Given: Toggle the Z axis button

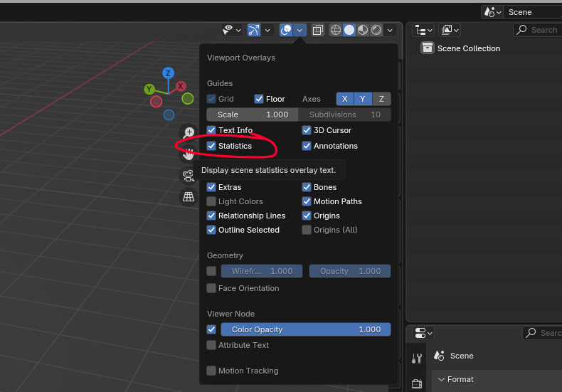Looking at the screenshot, I should (381, 99).
